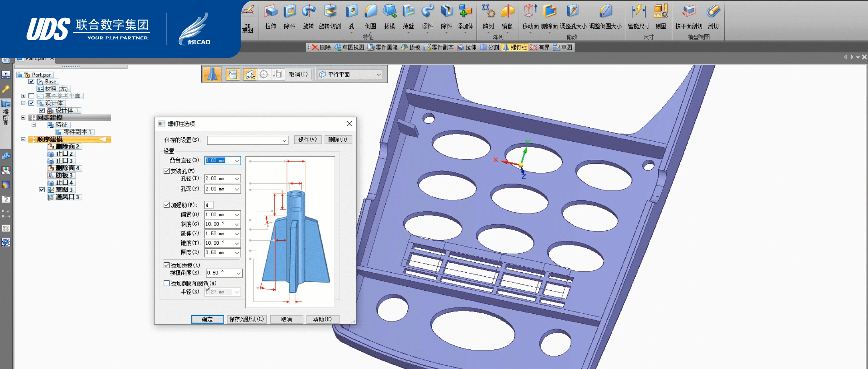The width and height of the screenshot is (868, 369).
Task: Switch to the Part.par document tab
Action: 36,58
